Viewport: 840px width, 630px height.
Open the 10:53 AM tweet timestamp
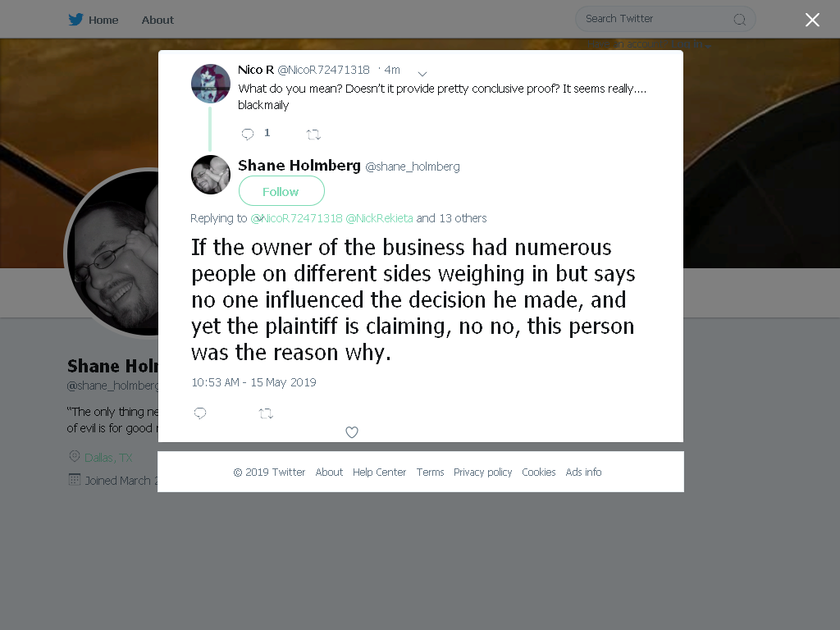[x=254, y=382]
